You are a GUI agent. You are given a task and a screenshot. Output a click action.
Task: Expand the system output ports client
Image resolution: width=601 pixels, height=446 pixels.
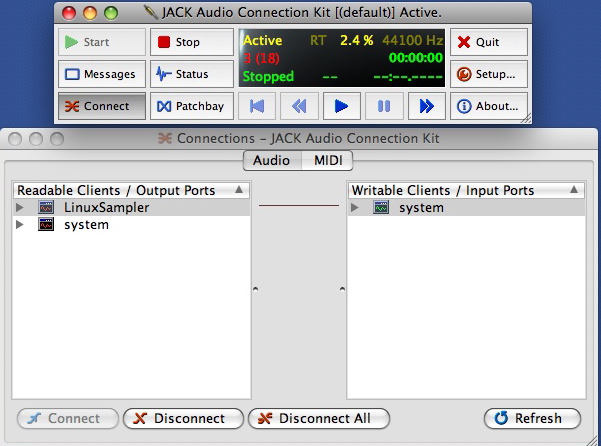coord(20,225)
